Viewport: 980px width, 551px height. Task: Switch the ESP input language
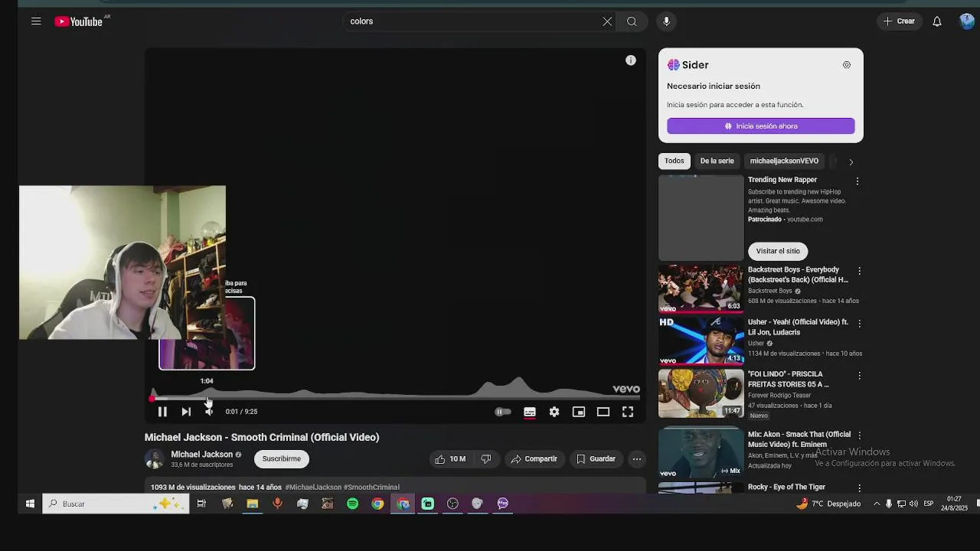click(929, 504)
